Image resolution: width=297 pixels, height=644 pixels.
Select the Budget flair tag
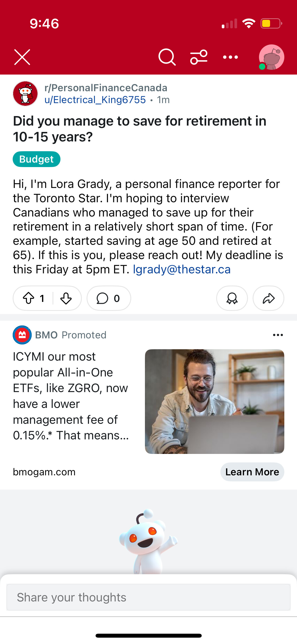coord(36,159)
